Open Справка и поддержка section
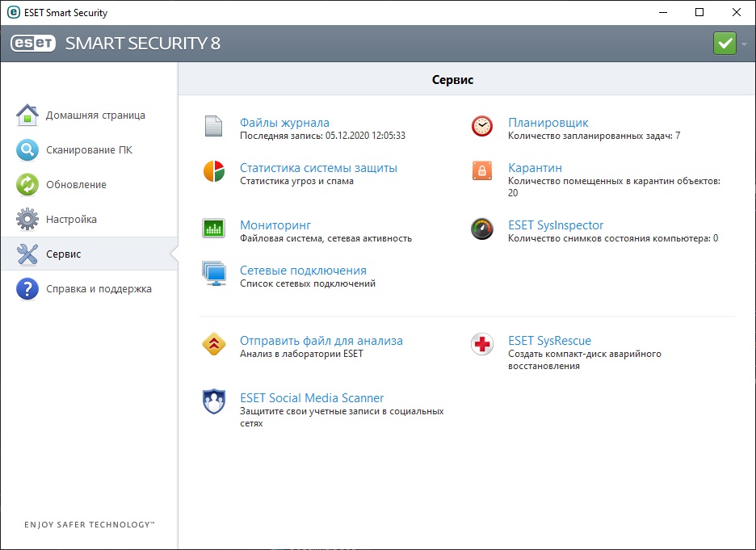 [x=98, y=289]
